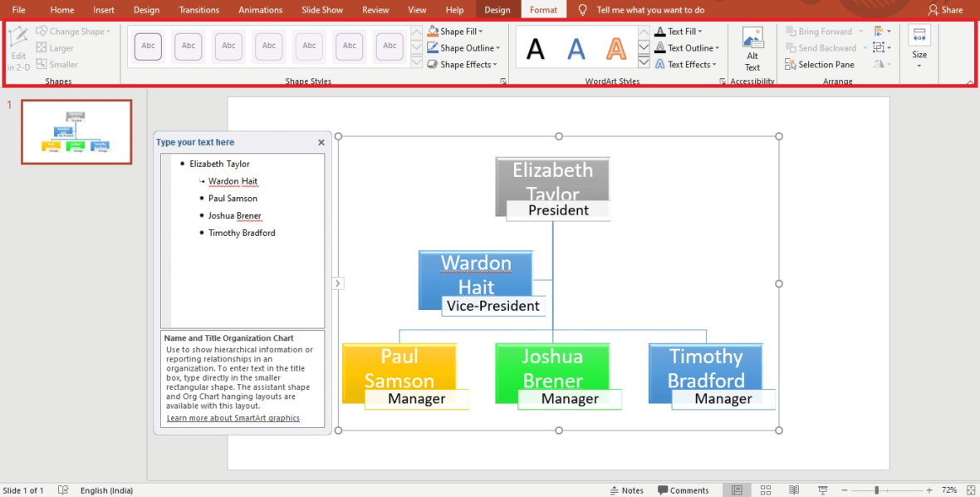Fit slide to current window icon
Viewport: 980px width, 497px height.
pyautogui.click(x=971, y=490)
